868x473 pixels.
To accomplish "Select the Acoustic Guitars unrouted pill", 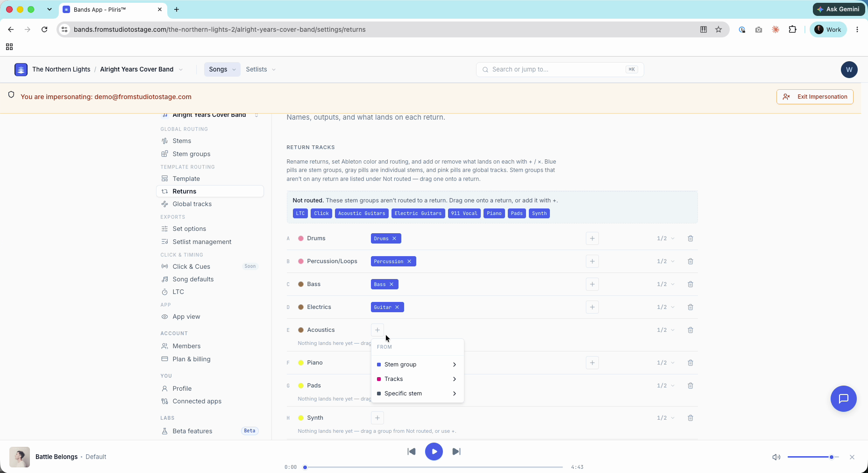I will coord(362,214).
